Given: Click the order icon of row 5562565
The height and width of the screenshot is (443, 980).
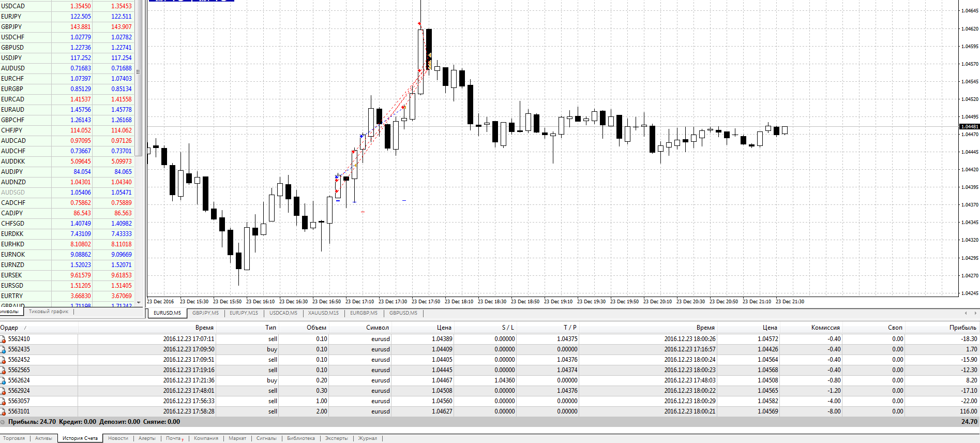Looking at the screenshot, I should click(x=3, y=371).
